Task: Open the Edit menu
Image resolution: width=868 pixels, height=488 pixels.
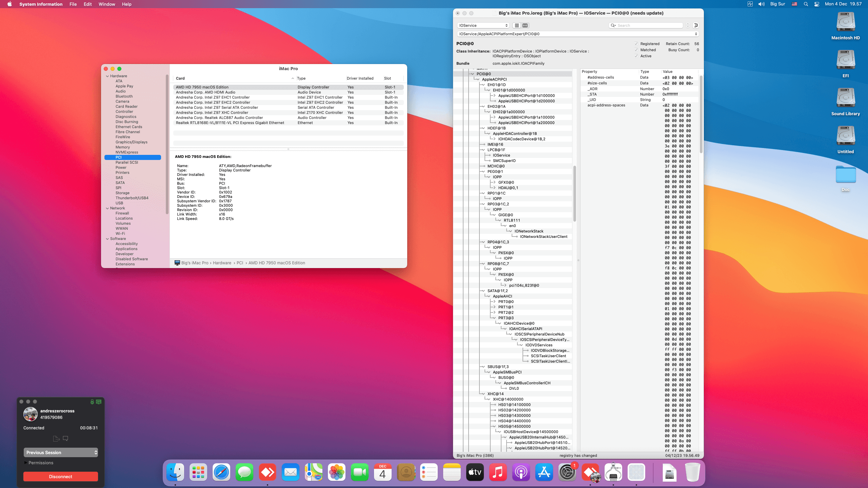Action: [87, 4]
